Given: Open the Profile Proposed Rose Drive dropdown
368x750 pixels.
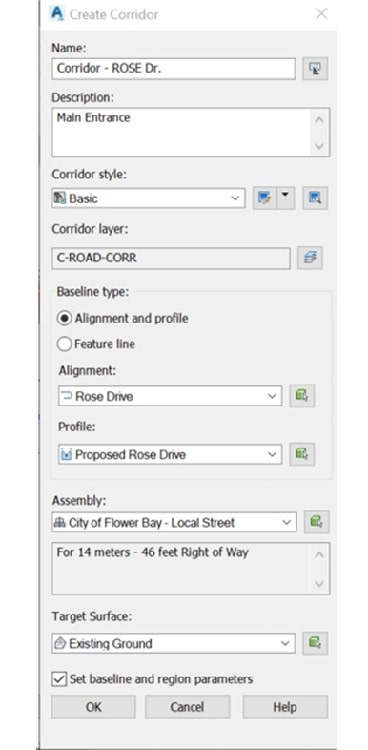Looking at the screenshot, I should click(170, 454).
